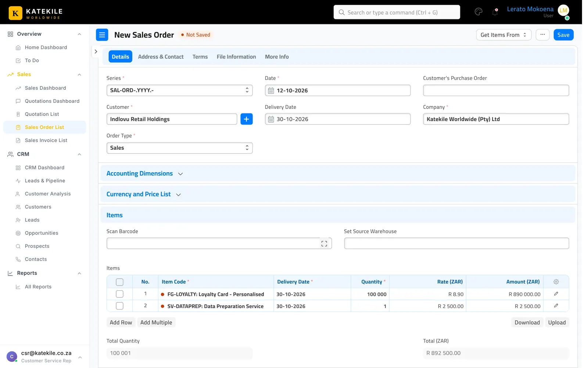Click the Lerato Mokoena user avatar

click(x=563, y=11)
